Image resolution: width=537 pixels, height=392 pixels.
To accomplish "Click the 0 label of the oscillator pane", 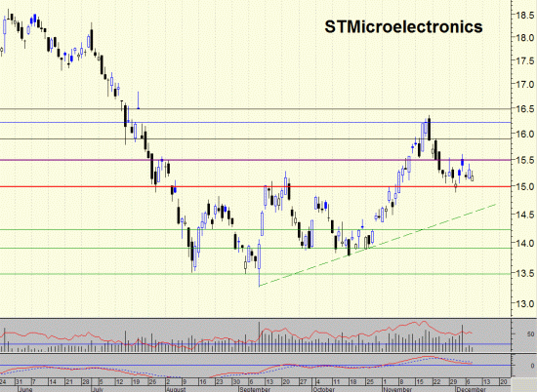I will tap(532, 366).
